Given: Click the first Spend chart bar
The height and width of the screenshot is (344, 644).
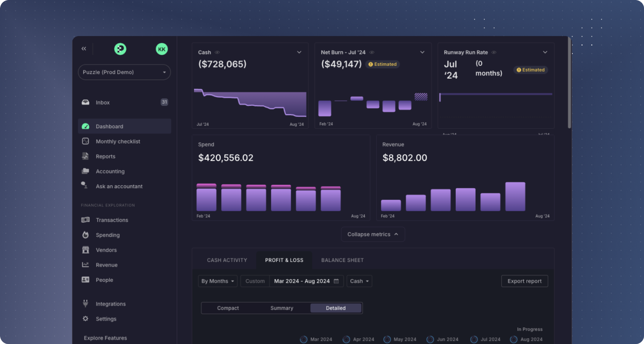Looking at the screenshot, I should pos(206,197).
